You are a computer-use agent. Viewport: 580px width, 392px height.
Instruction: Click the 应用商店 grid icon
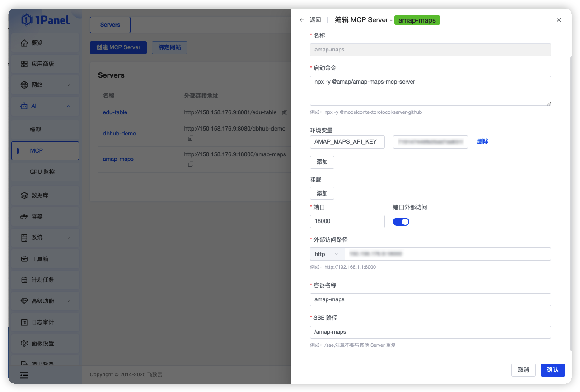pyautogui.click(x=24, y=64)
